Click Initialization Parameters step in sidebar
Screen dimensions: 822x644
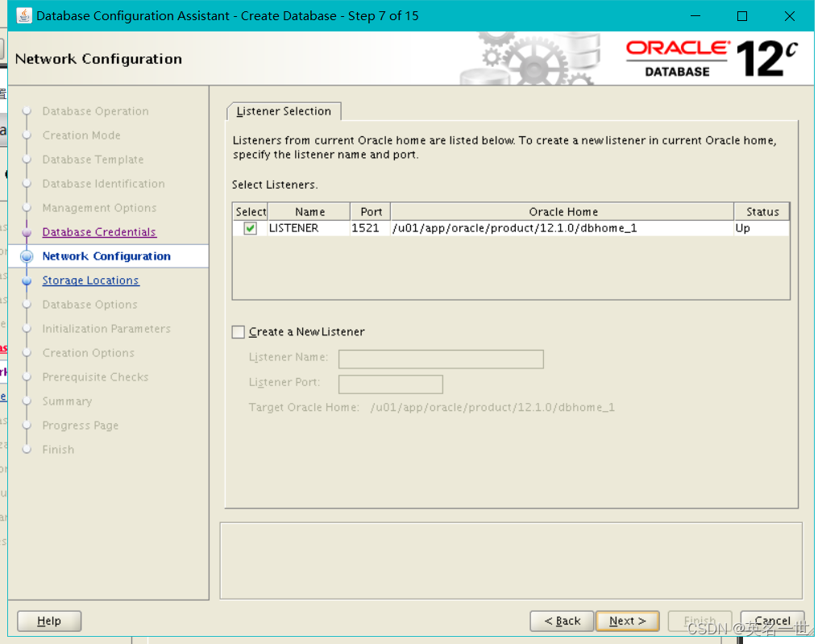[106, 328]
